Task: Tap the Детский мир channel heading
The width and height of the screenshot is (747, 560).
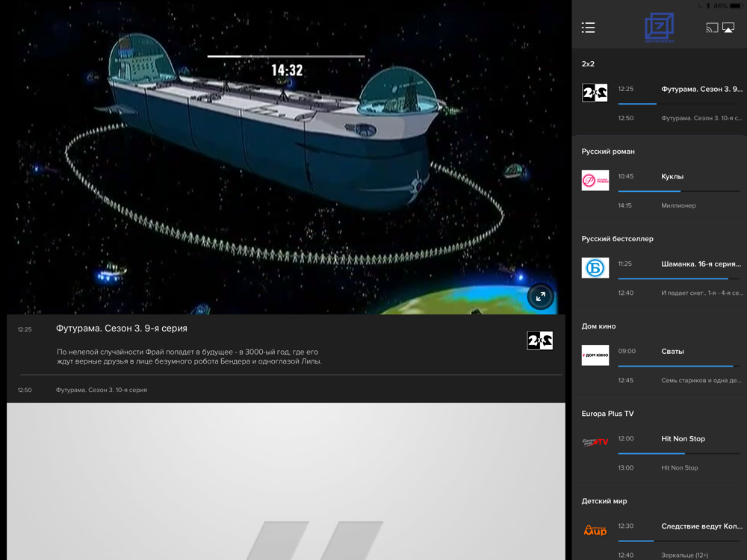Action: (604, 501)
